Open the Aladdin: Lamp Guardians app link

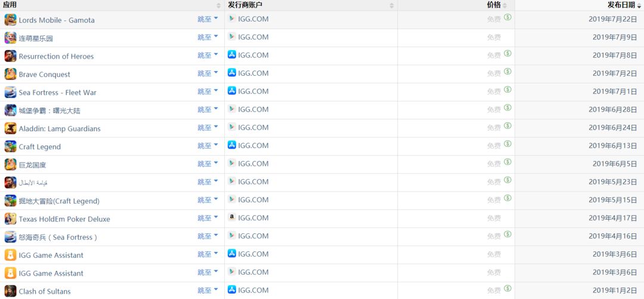[x=60, y=129]
